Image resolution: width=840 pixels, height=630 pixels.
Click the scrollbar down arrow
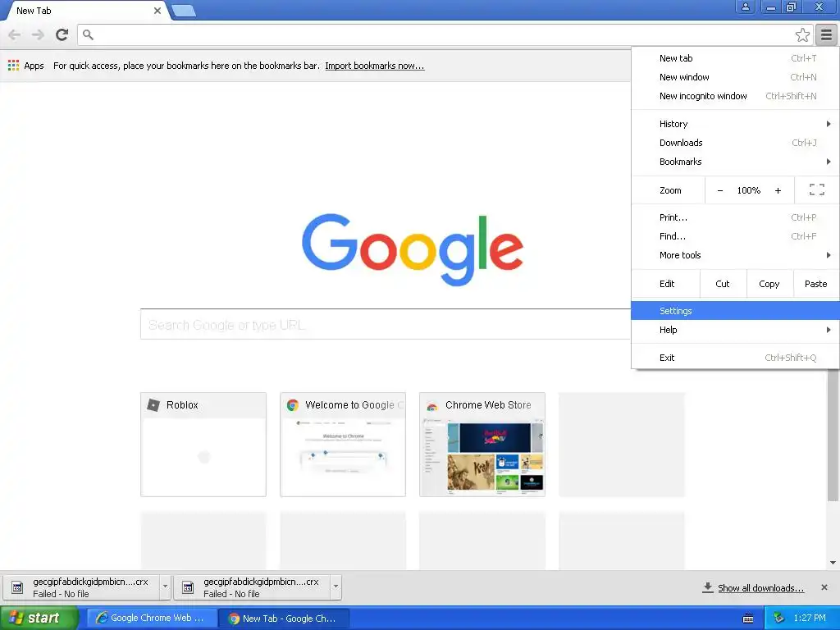(833, 563)
